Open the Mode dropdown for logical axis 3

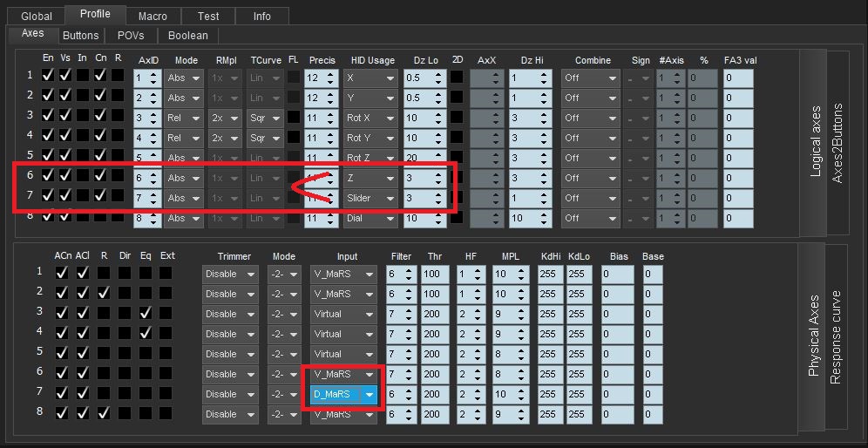tap(183, 118)
